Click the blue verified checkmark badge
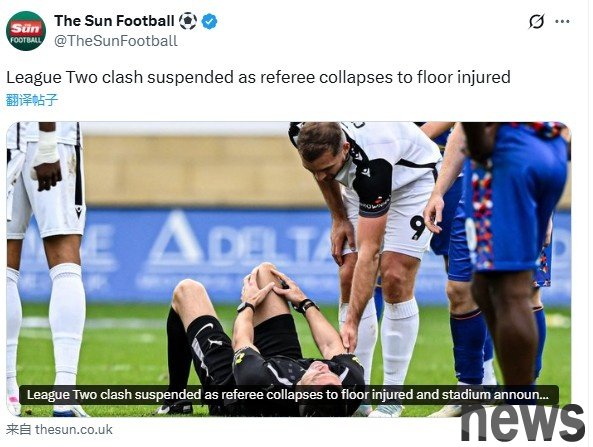 coord(209,21)
